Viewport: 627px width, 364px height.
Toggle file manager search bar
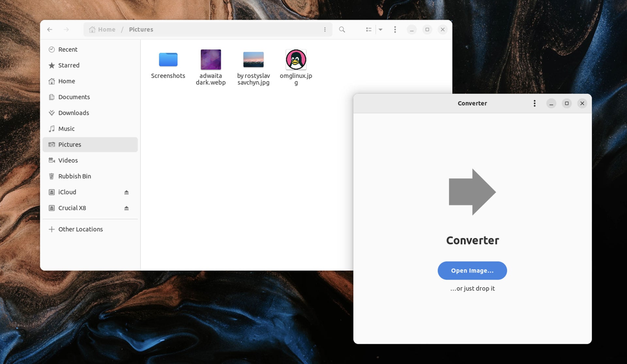(342, 29)
